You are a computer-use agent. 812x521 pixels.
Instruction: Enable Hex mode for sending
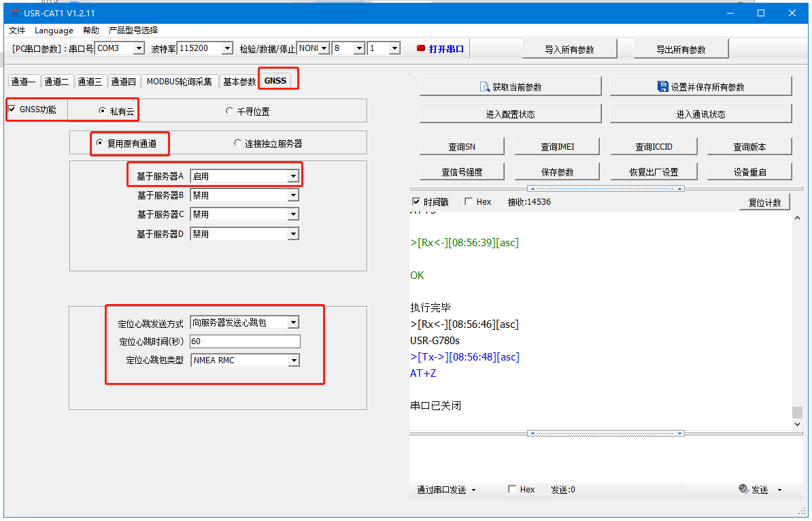(x=512, y=489)
